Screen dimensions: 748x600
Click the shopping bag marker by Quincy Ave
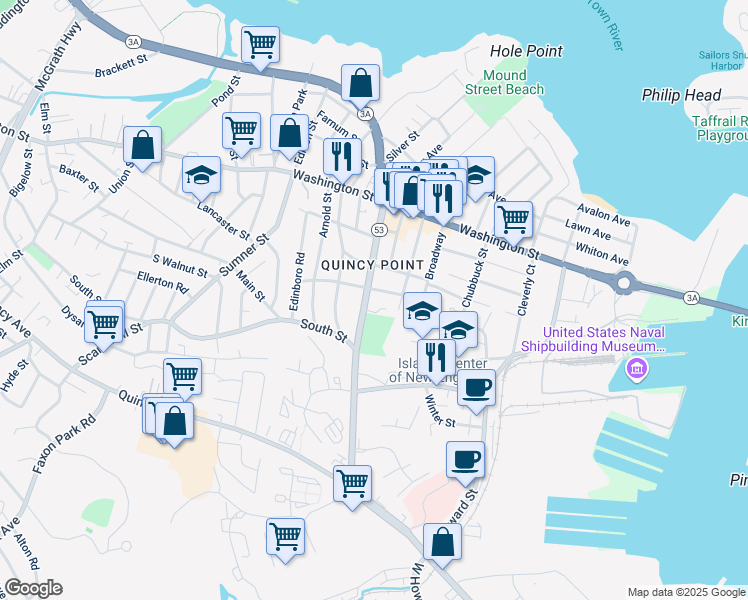[174, 421]
